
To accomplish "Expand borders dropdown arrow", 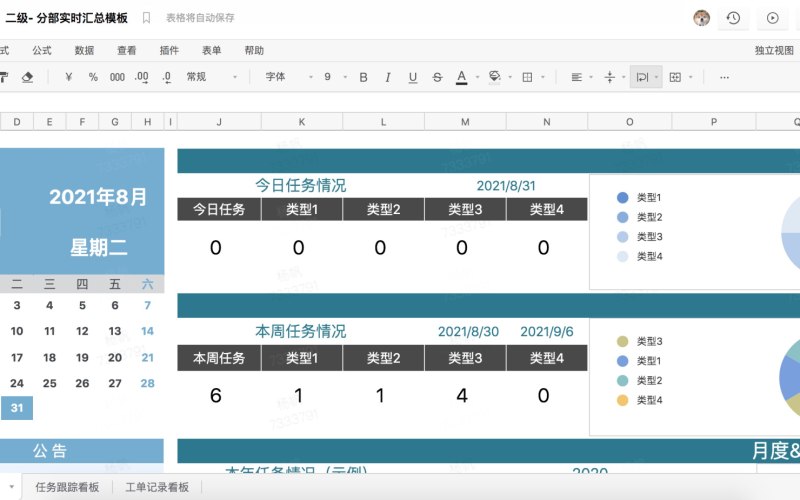I will (543, 78).
